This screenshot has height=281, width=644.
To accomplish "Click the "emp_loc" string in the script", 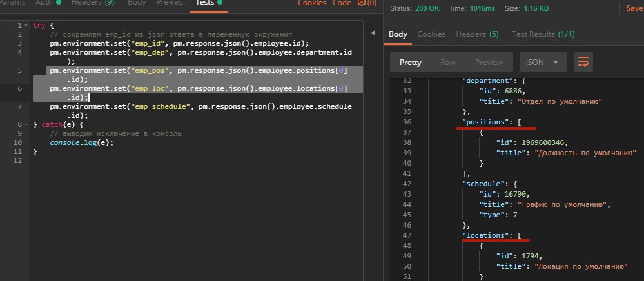I will click(150, 88).
